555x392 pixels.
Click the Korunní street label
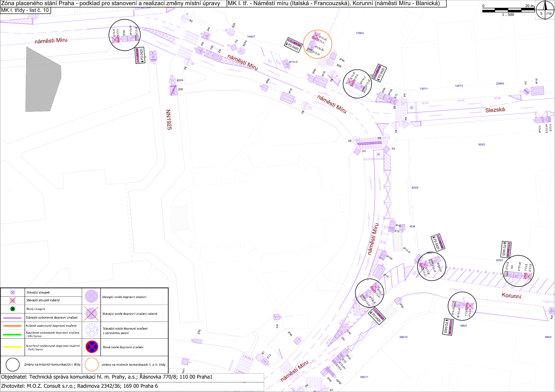511,296
